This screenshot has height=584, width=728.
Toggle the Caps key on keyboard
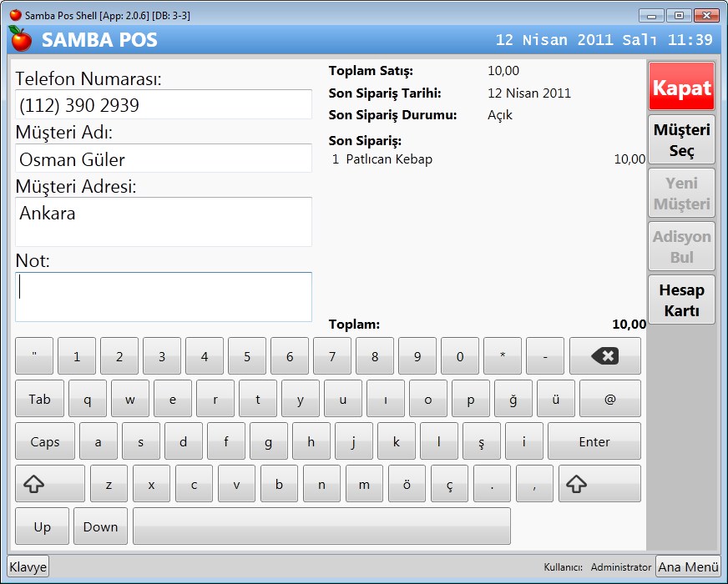click(45, 442)
